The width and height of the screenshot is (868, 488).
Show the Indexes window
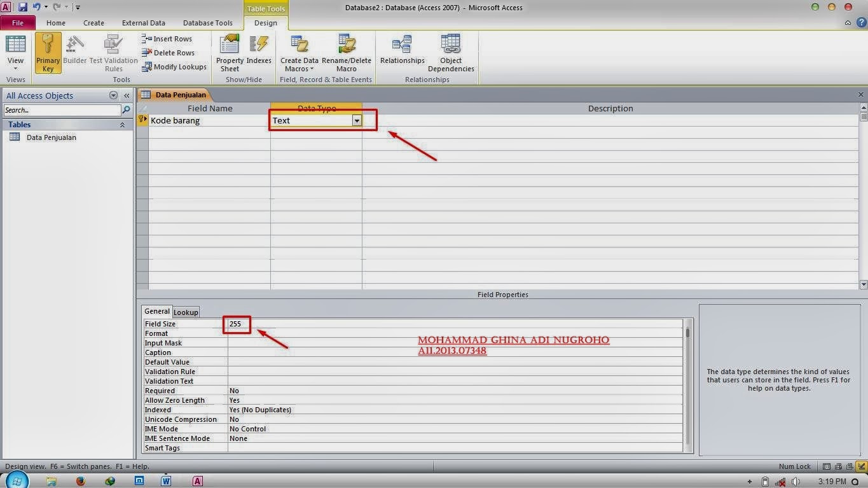tap(259, 50)
